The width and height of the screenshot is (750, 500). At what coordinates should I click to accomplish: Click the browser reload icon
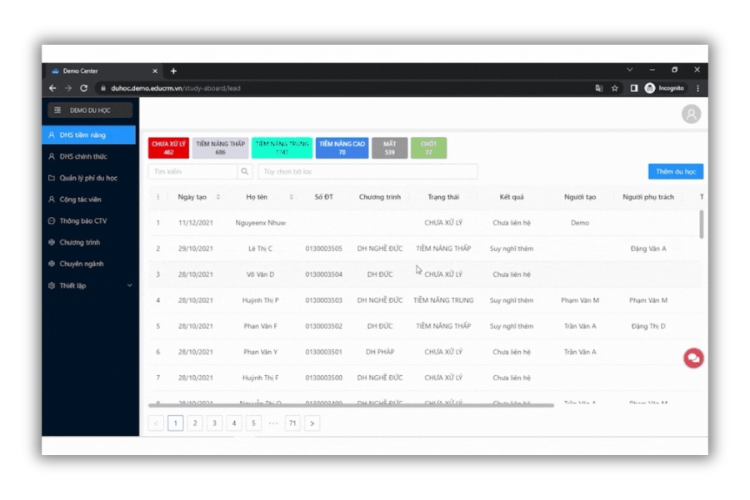point(84,88)
